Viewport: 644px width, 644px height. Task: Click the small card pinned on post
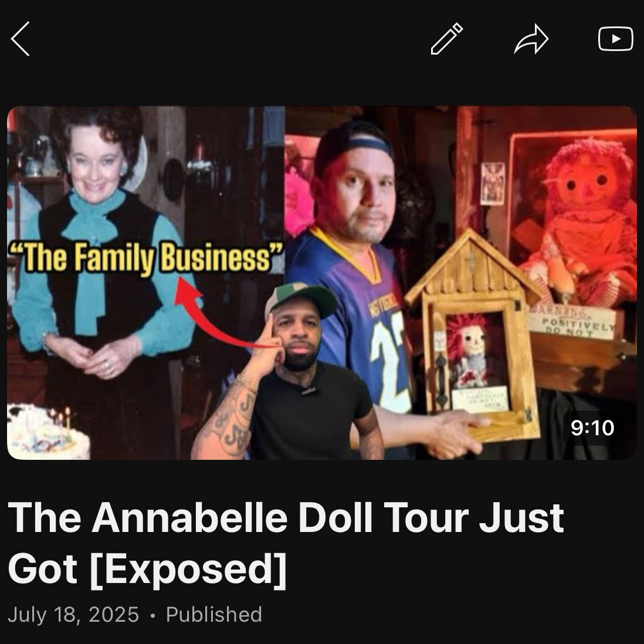tap(493, 183)
